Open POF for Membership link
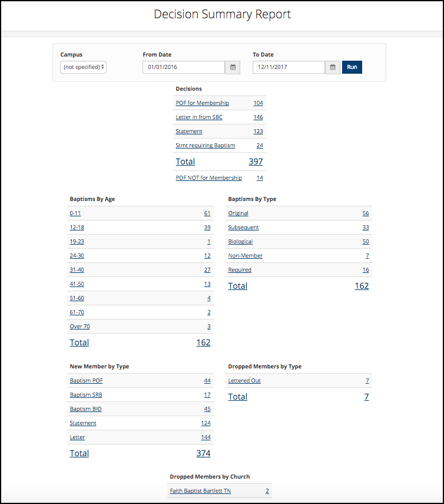The height and width of the screenshot is (504, 444). (x=202, y=103)
